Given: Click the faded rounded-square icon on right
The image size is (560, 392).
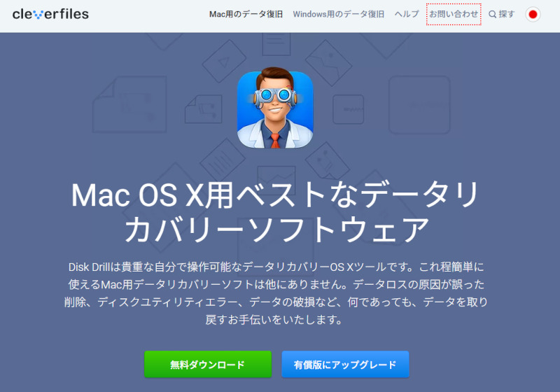Looking at the screenshot, I should [419, 104].
